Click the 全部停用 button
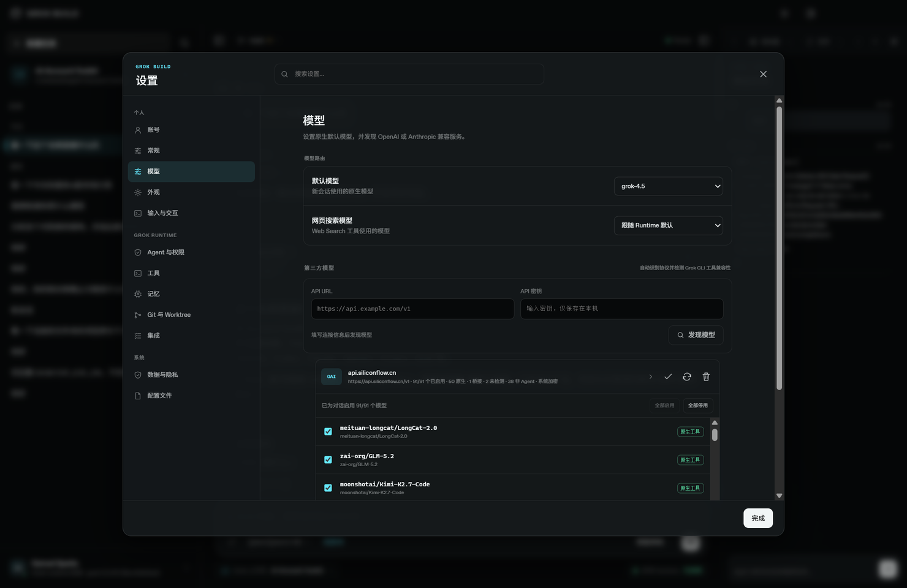Screen dimensions: 907x588 coord(697,405)
